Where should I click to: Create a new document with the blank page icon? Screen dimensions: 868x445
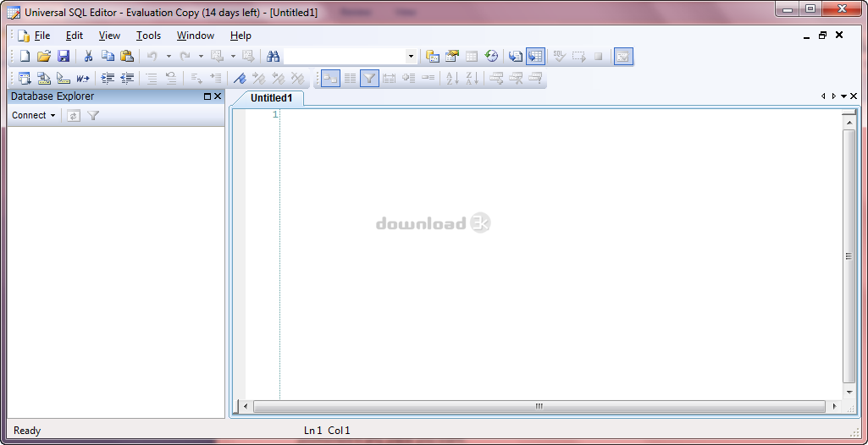25,56
